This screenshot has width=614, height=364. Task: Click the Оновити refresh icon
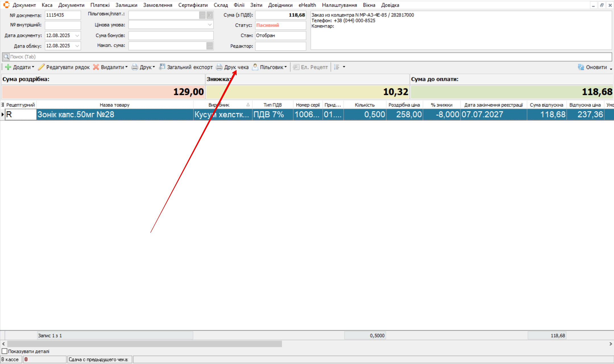581,67
